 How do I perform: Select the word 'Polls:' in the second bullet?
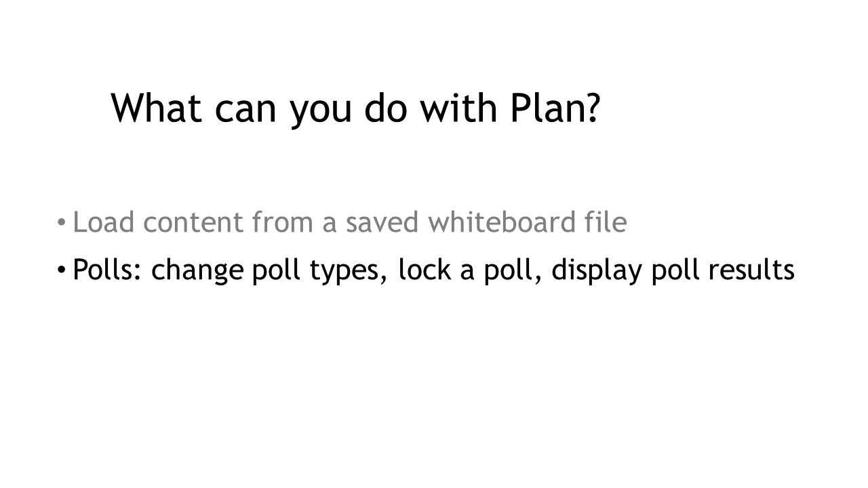(108, 270)
